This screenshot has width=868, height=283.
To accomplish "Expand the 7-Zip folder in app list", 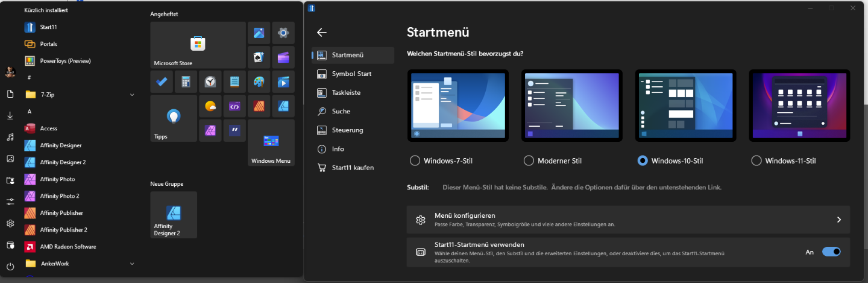I will [x=132, y=95].
